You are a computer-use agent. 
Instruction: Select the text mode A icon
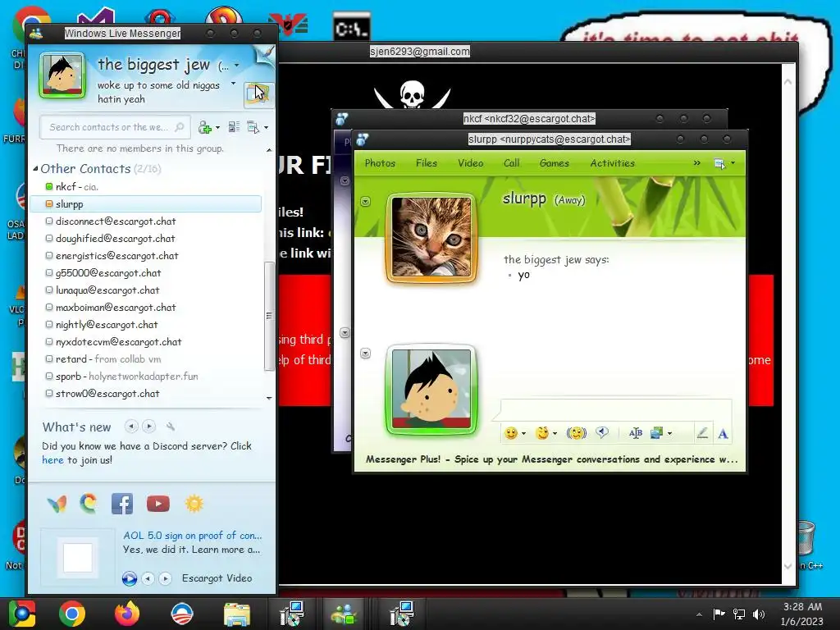click(x=723, y=434)
